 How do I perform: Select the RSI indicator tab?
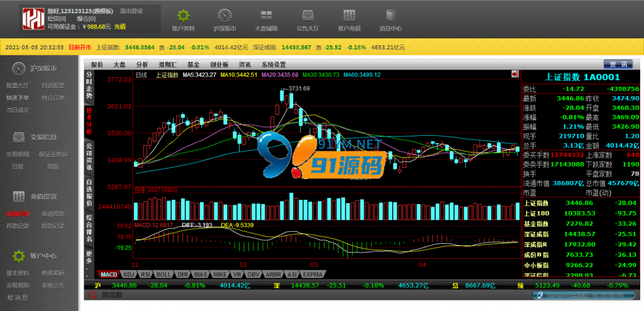click(x=145, y=274)
